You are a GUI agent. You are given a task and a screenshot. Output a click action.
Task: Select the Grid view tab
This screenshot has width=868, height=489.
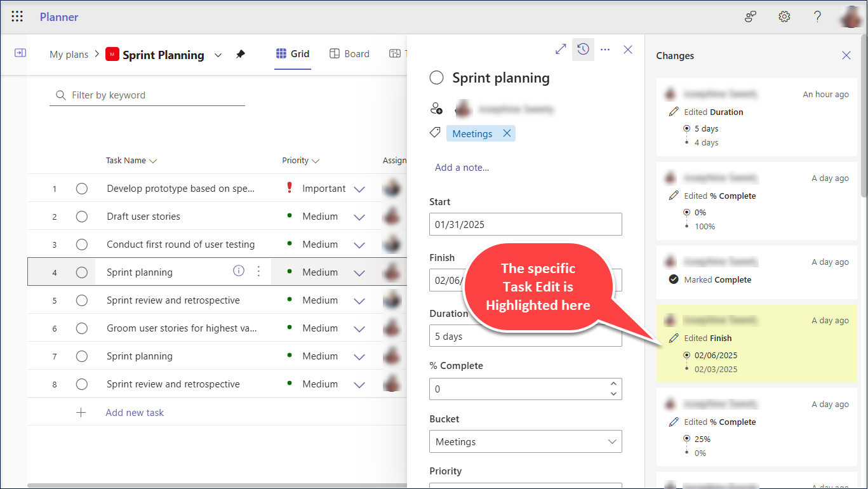[x=293, y=54]
